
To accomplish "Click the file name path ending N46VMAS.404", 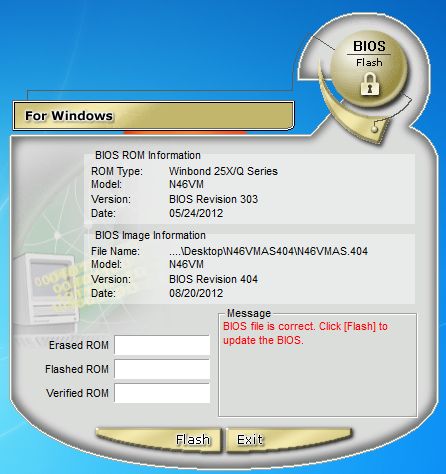I will (268, 251).
